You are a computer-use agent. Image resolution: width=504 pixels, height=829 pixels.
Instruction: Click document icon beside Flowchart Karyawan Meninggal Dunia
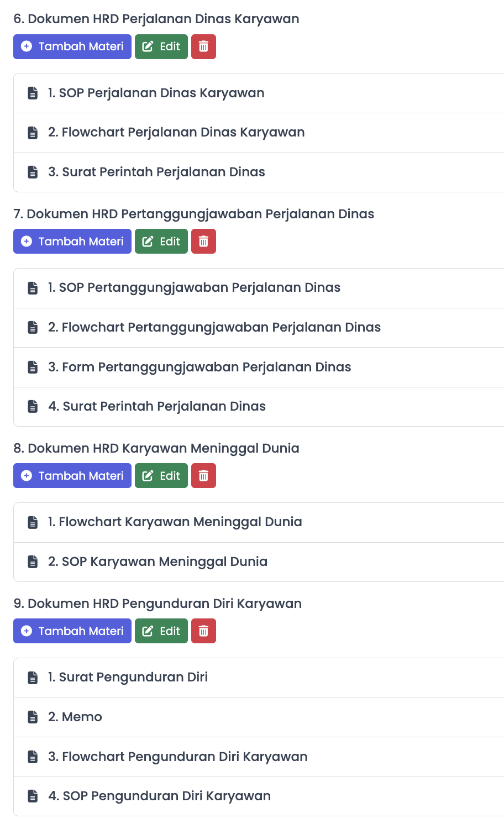[33, 522]
